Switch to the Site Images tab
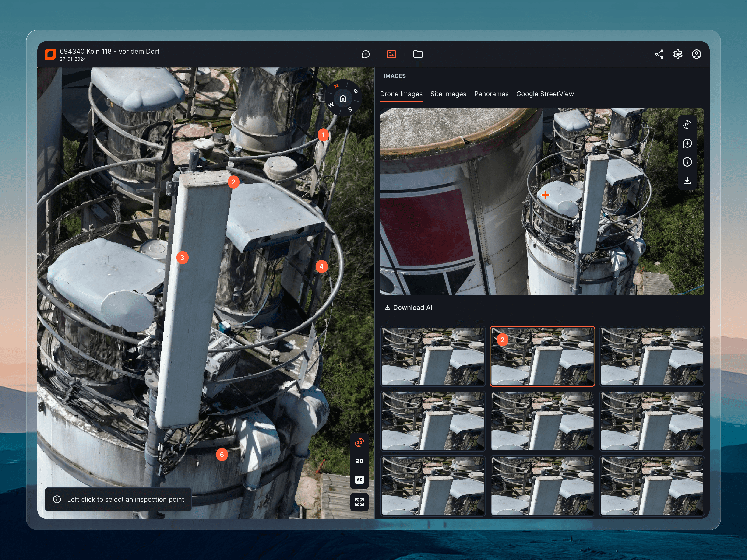Screen dimensions: 747x560 [x=448, y=94]
